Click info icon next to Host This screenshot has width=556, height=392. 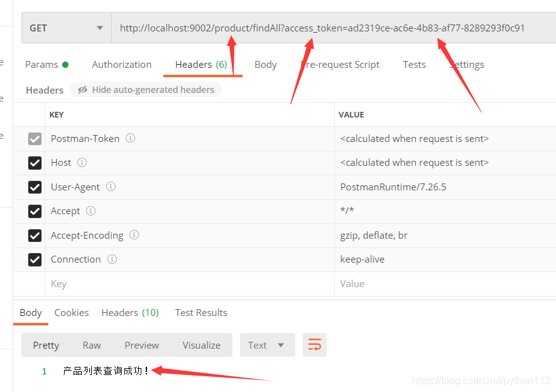82,162
